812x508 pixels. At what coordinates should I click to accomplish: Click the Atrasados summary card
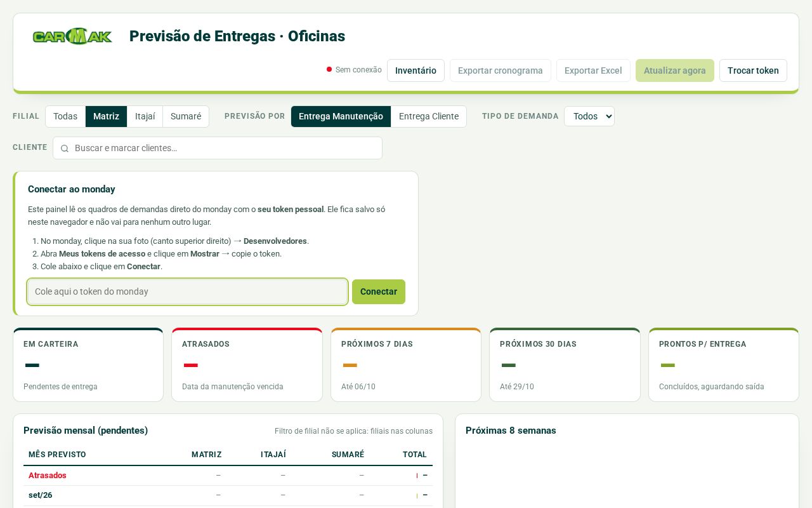[x=247, y=364]
